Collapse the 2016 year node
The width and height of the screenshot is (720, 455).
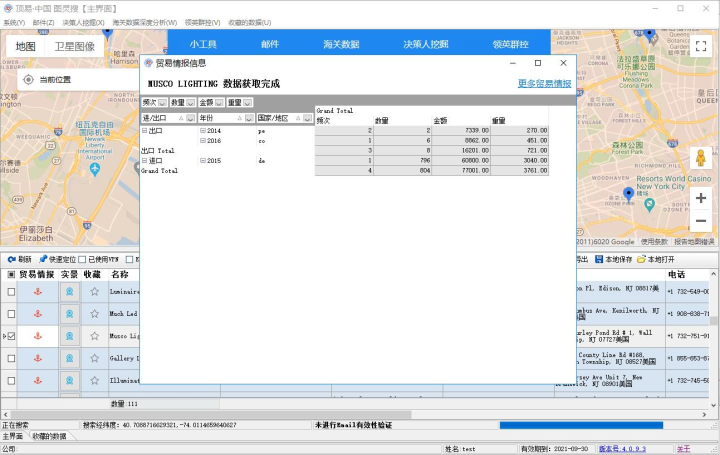point(202,141)
